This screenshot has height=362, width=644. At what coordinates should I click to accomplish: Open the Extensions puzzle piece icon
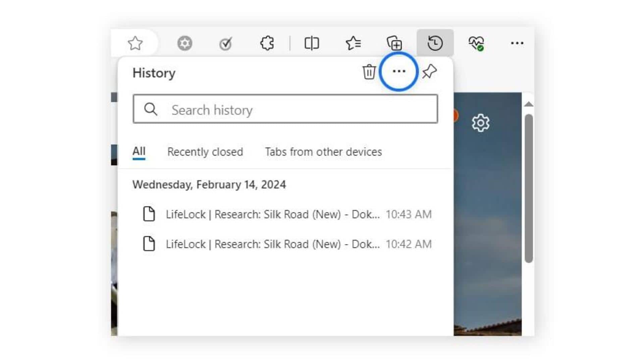point(267,43)
